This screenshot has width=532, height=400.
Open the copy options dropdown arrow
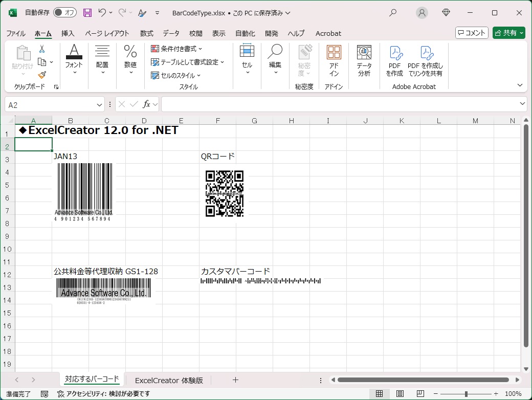52,62
